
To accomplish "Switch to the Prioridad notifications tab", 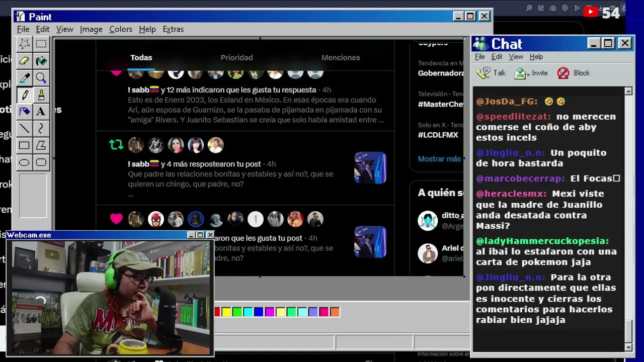I will 236,58.
